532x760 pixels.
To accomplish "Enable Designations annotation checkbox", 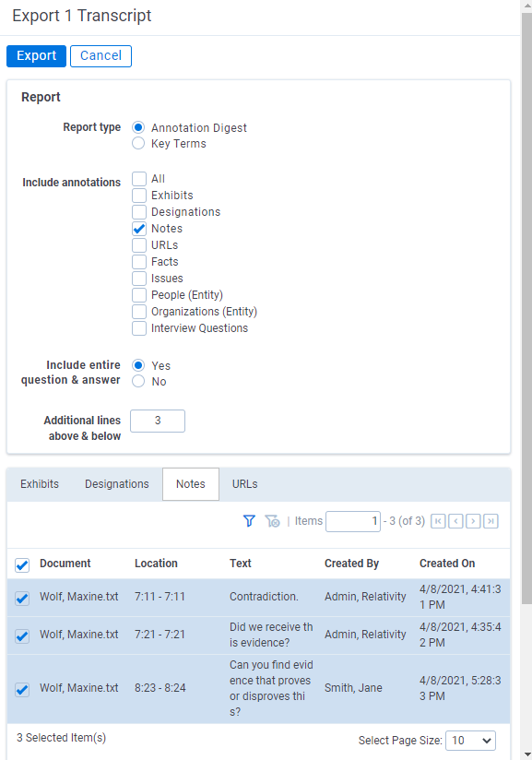I will tap(139, 212).
